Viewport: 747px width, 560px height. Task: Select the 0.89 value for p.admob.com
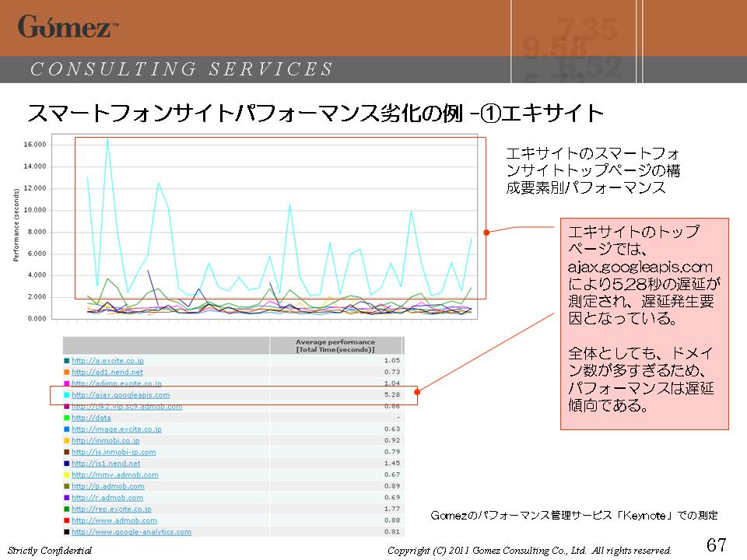coord(392,486)
